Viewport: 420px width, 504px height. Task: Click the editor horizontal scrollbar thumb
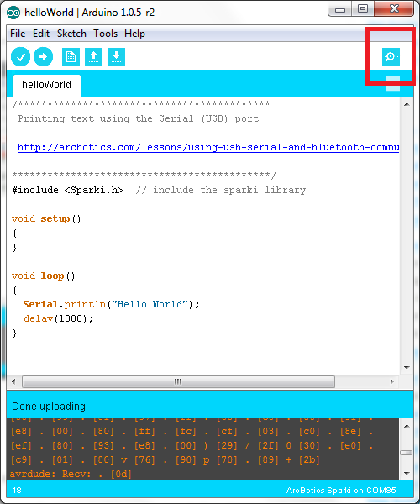[178, 381]
